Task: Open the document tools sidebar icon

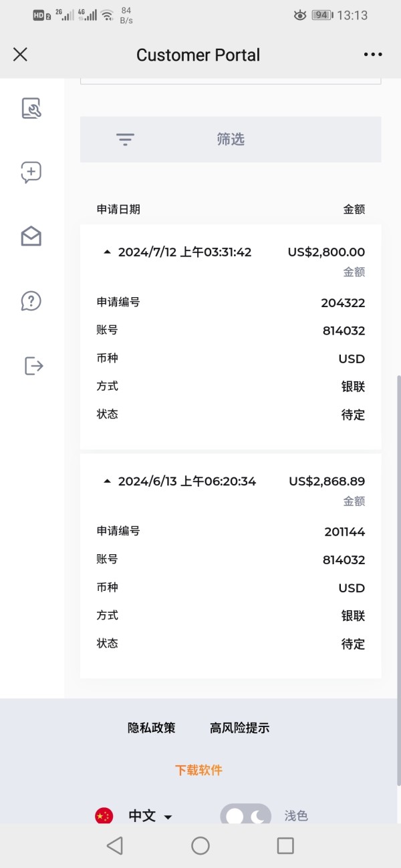Action: pyautogui.click(x=31, y=108)
